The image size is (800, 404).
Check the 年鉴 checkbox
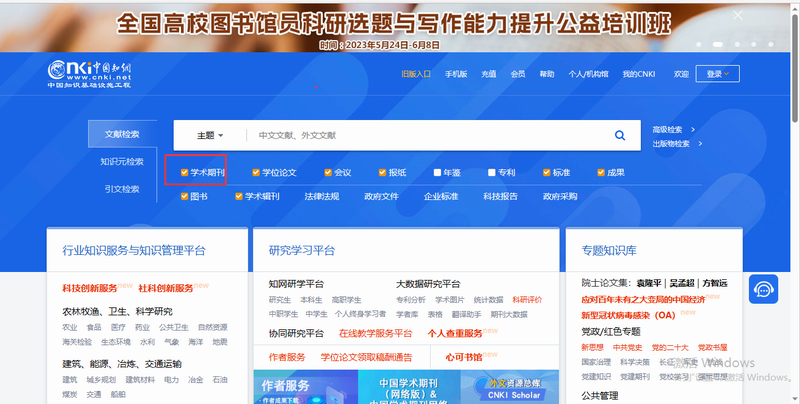(x=437, y=172)
